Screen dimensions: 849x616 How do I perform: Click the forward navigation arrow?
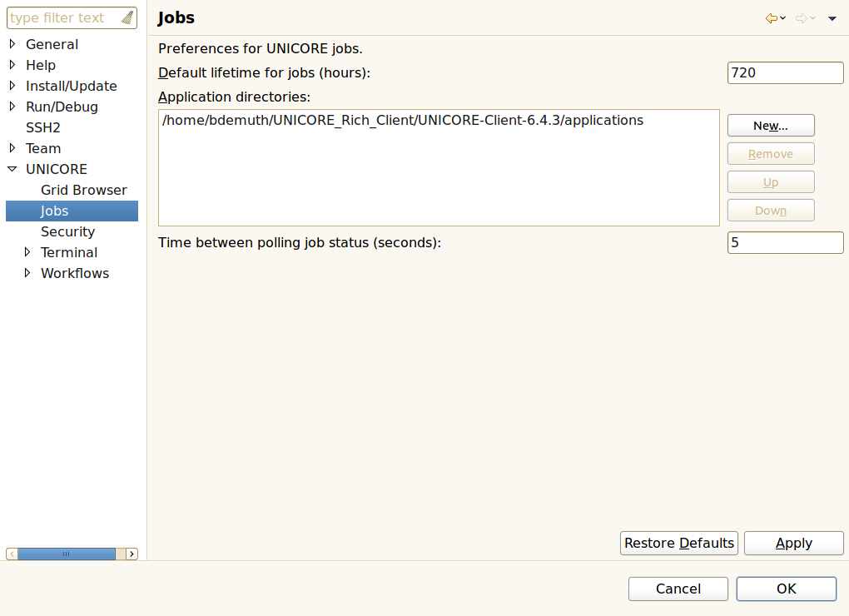(x=802, y=18)
